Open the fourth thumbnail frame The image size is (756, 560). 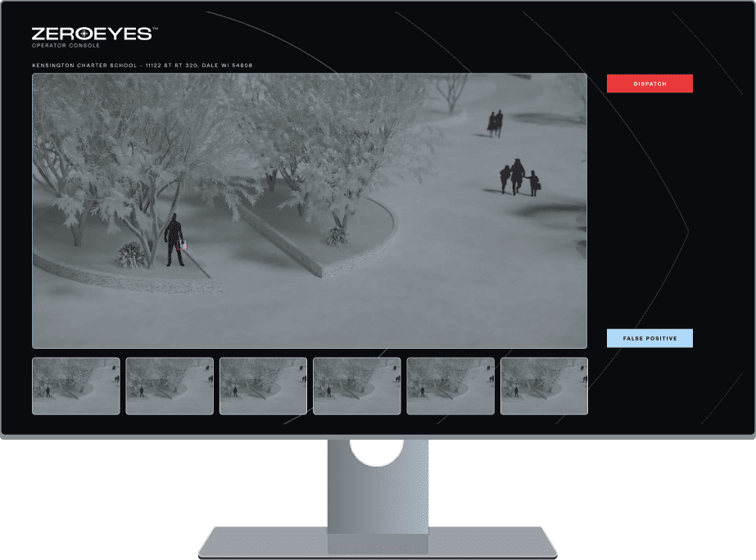[x=357, y=386]
